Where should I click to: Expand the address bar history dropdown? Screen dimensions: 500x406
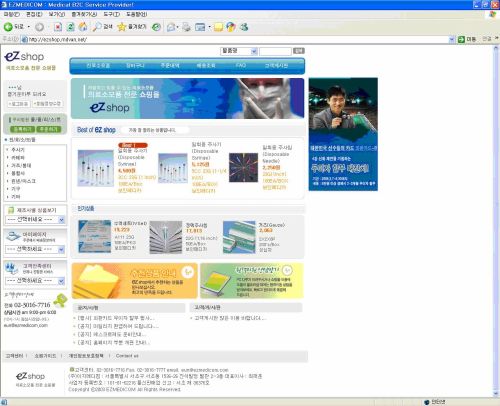point(452,39)
